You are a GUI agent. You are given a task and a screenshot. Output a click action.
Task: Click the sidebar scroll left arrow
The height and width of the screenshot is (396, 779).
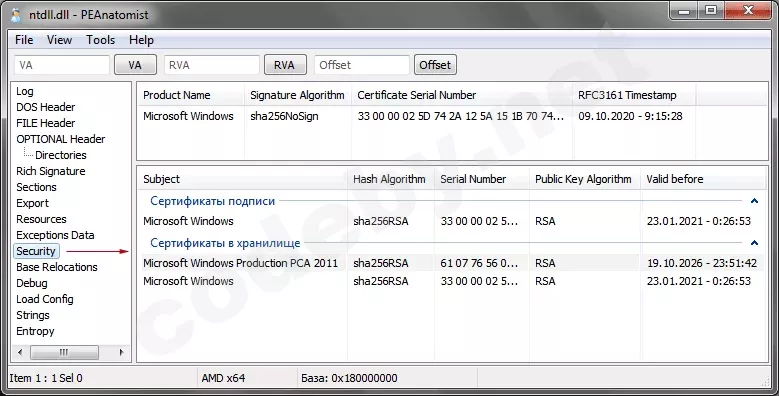coord(20,352)
